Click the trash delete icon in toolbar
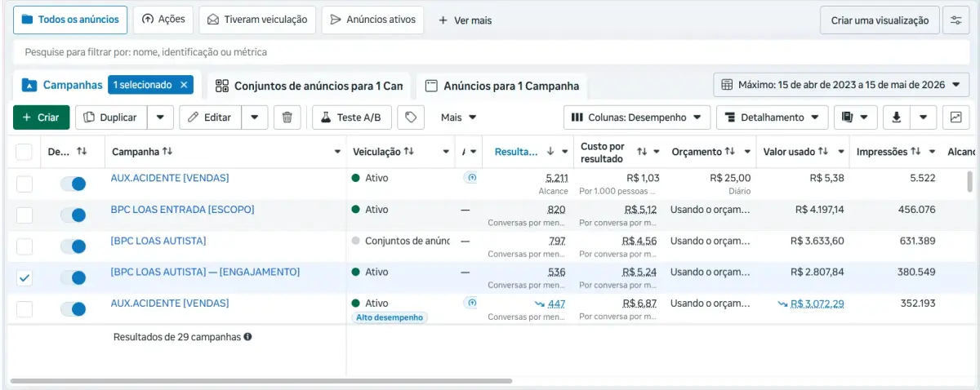This screenshot has height=390, width=980. pos(287,117)
